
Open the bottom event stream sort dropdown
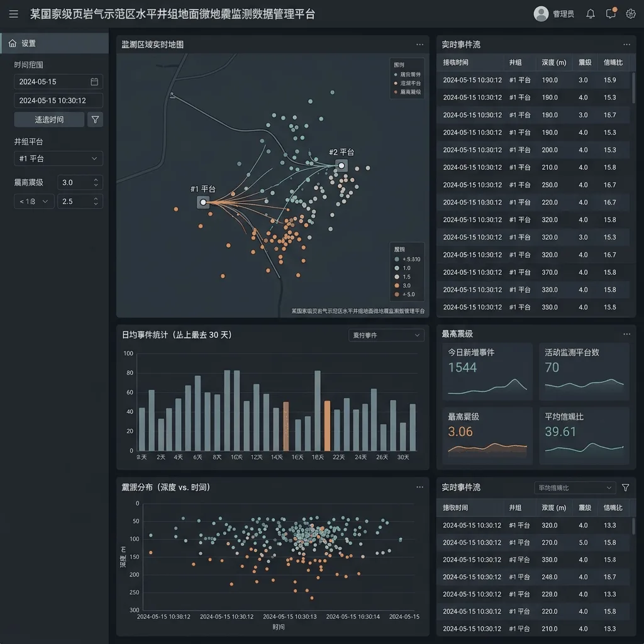tap(575, 487)
